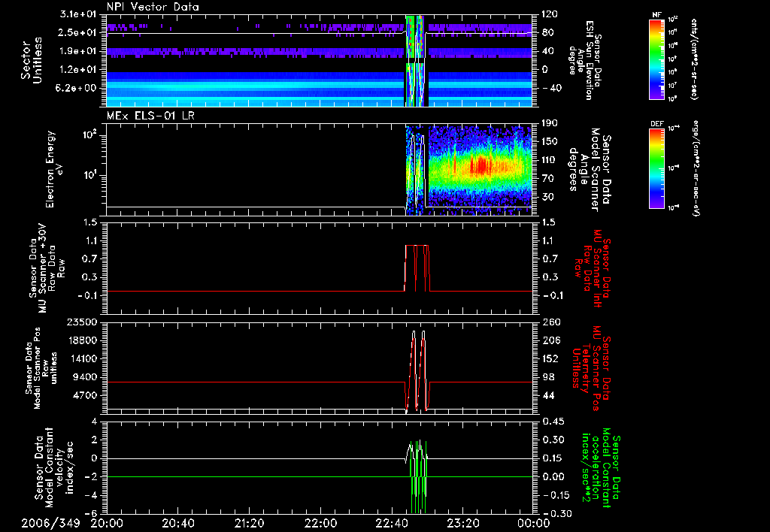Click the green Model Constant acceleration axis title
This screenshot has width=770, height=532.
[600, 467]
